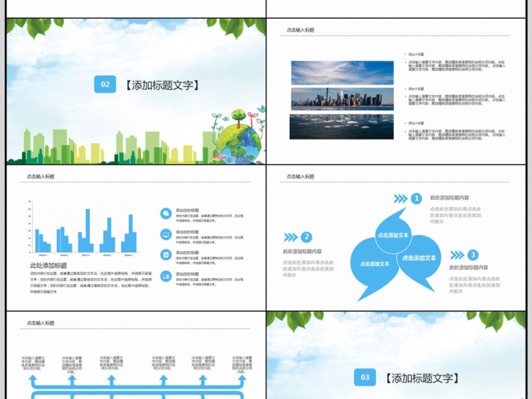The image size is (532, 399).
Task: Click the green earth globe illustration
Action: tap(238, 142)
